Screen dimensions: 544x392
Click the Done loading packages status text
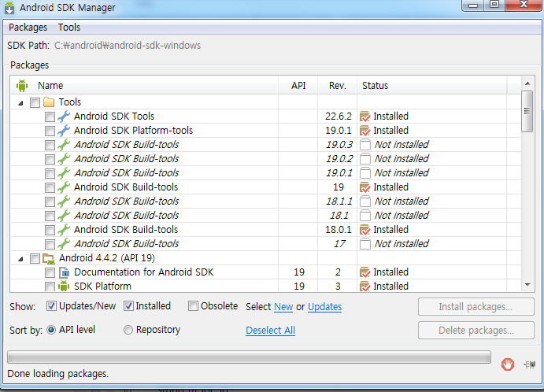coord(58,374)
